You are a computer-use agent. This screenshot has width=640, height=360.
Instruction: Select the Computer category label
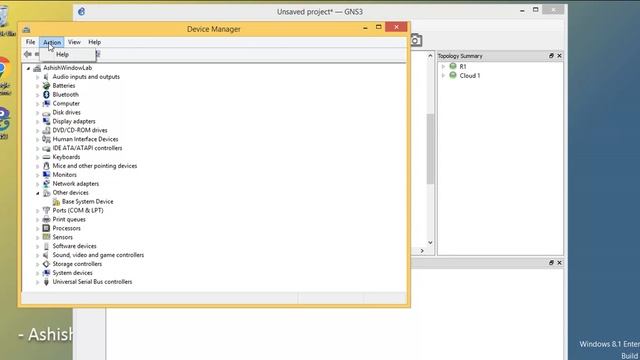[66, 104]
